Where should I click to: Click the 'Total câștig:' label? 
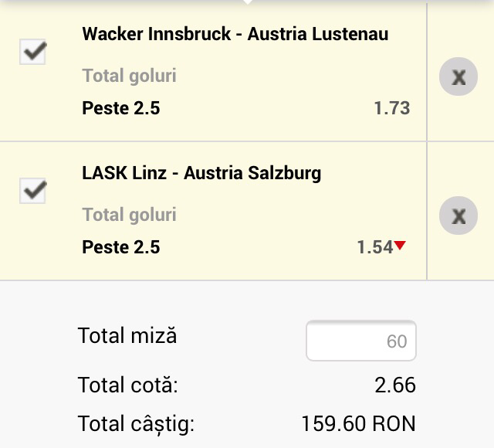click(x=136, y=423)
